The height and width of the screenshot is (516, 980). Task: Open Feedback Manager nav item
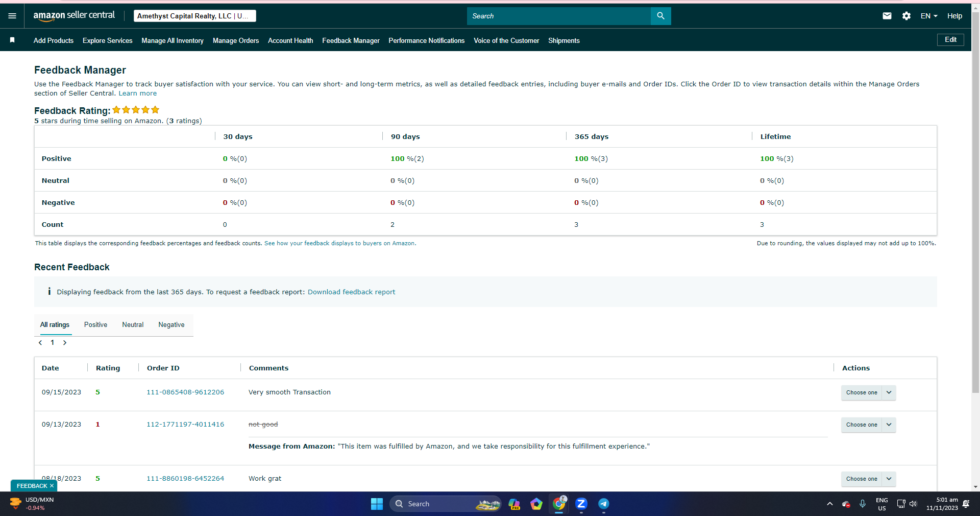pyautogui.click(x=351, y=40)
